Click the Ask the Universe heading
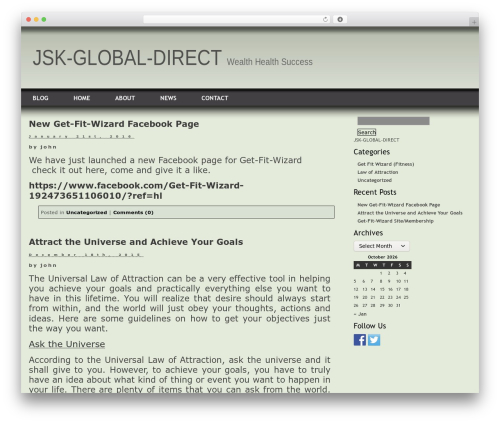 tap(67, 344)
